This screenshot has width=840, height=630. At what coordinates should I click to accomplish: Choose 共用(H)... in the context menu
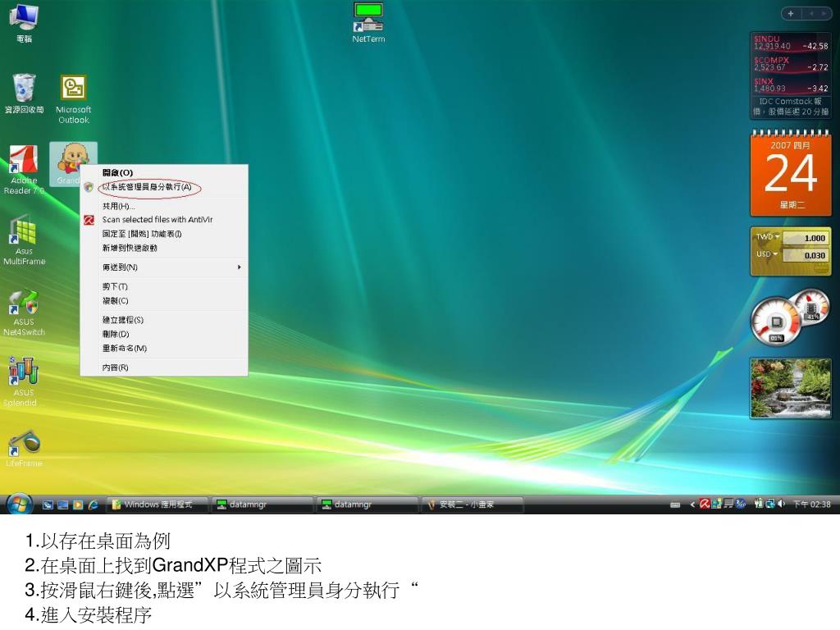tap(164, 206)
